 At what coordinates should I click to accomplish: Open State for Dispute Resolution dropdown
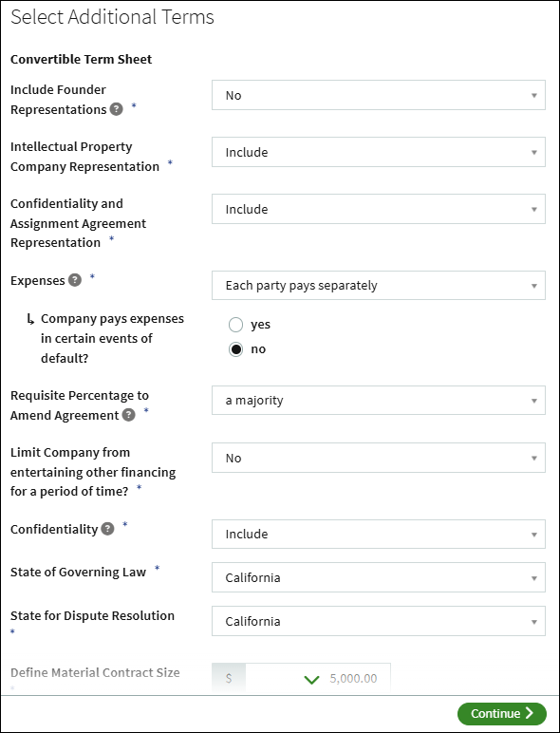379,621
